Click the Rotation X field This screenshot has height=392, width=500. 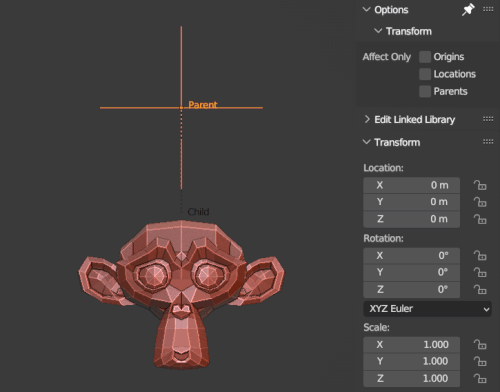click(412, 255)
